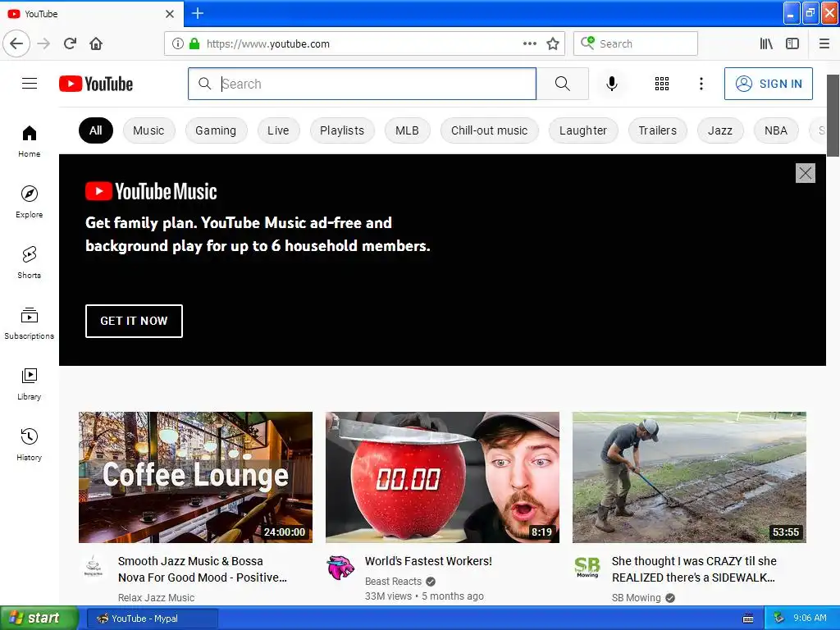Open Relax Jazz Music channel link

click(157, 597)
